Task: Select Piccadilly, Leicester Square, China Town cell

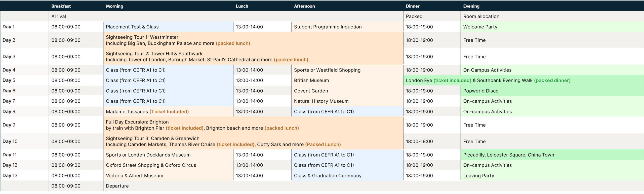Action: tap(508, 155)
